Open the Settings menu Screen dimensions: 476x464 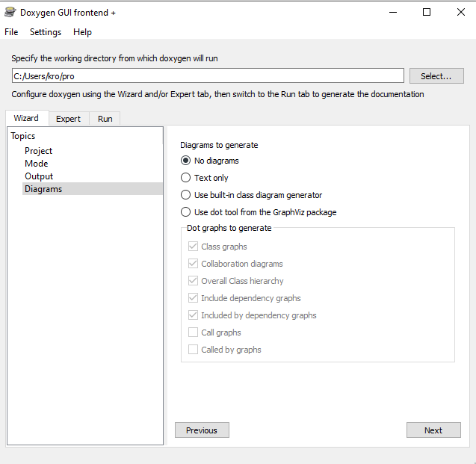tap(46, 32)
